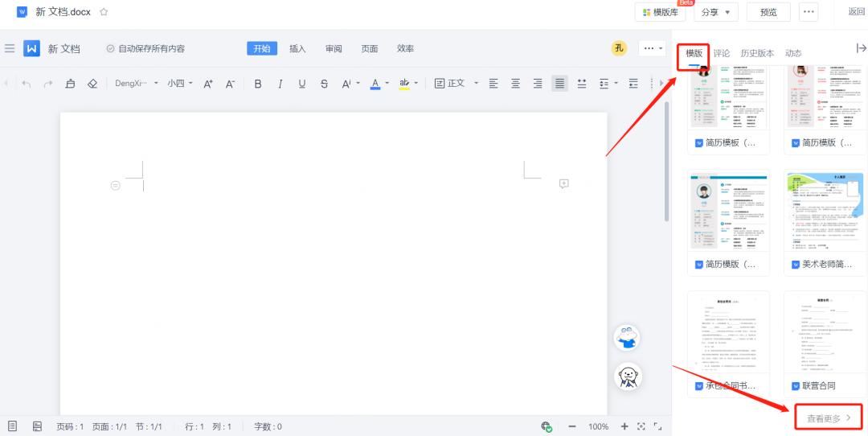This screenshot has height=436, width=868.
Task: Open the top bar ··· more button
Action: point(809,11)
